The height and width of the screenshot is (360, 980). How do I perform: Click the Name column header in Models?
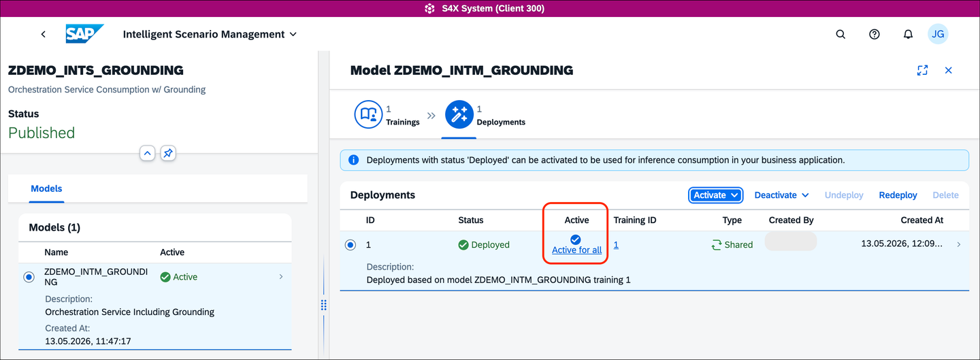(56, 252)
